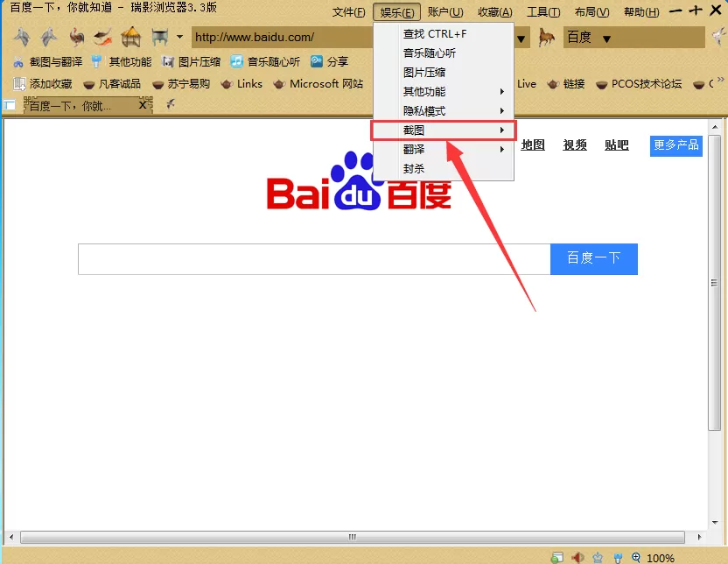The height and width of the screenshot is (564, 728).
Task: Open the 布局(V) menu
Action: (x=591, y=12)
